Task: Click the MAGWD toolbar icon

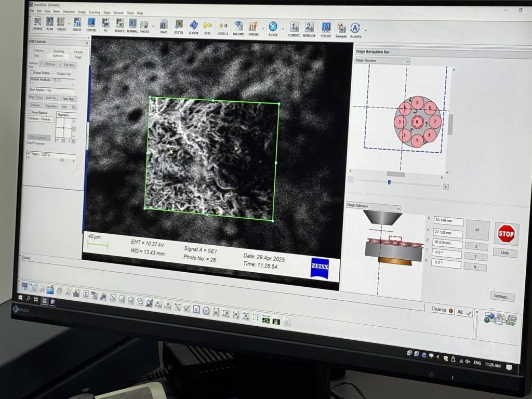Action: coord(238,28)
